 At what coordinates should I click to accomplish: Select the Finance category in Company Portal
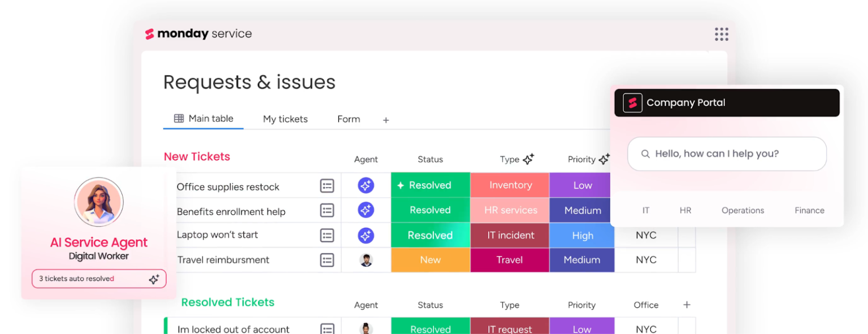(809, 210)
